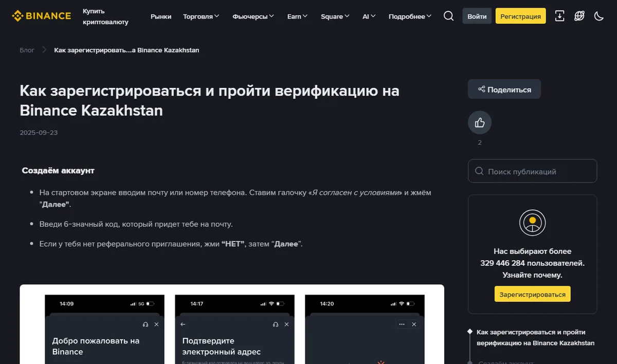Expand the Earn dropdown menu

pos(297,16)
